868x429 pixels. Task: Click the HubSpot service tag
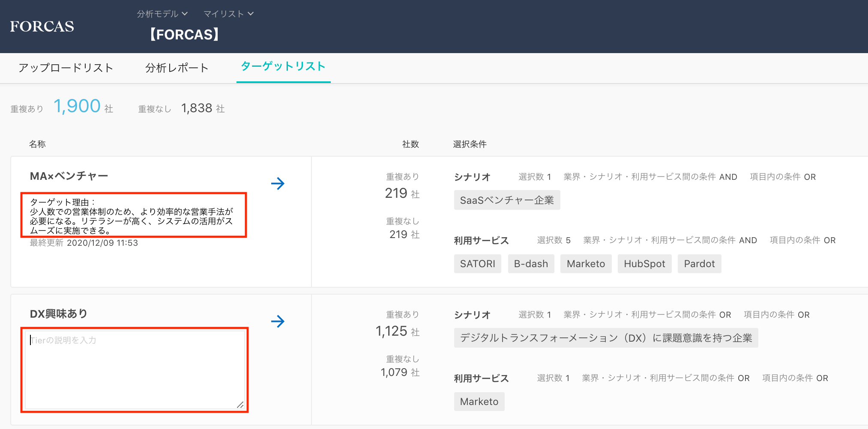click(644, 264)
